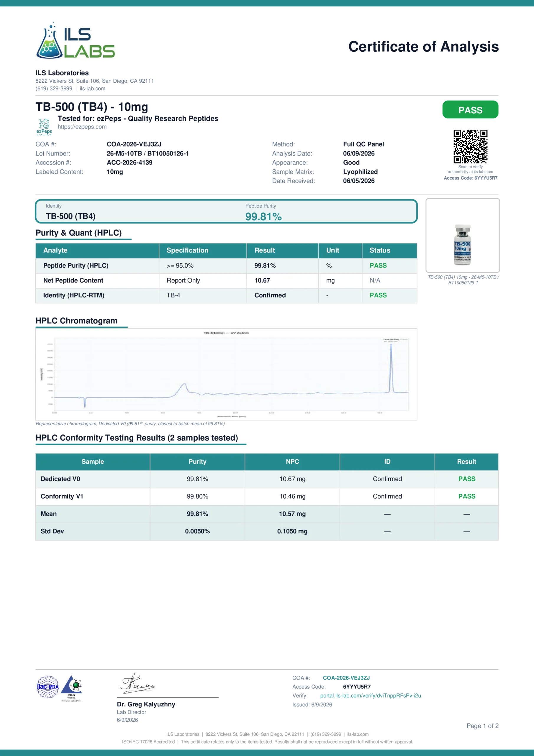This screenshot has width=534, height=756.
Task: Click the ezPeps company logo
Action: pyautogui.click(x=44, y=127)
